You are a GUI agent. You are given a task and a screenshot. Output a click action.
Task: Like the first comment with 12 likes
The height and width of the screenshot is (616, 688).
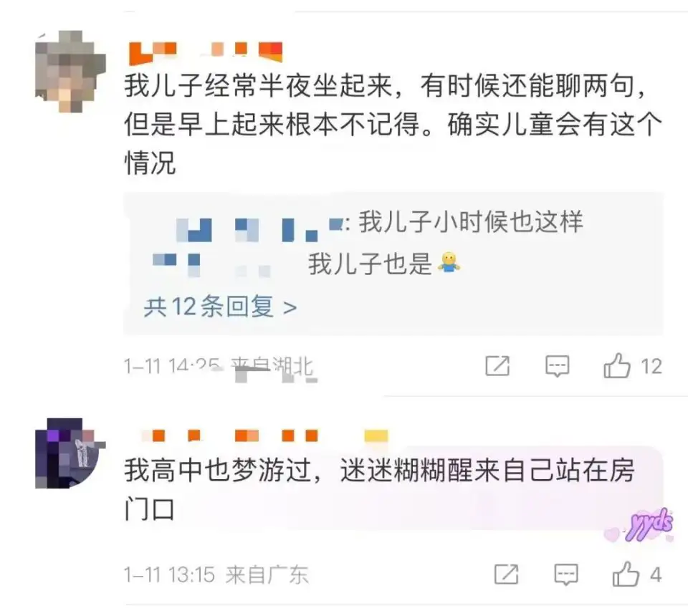(x=617, y=365)
